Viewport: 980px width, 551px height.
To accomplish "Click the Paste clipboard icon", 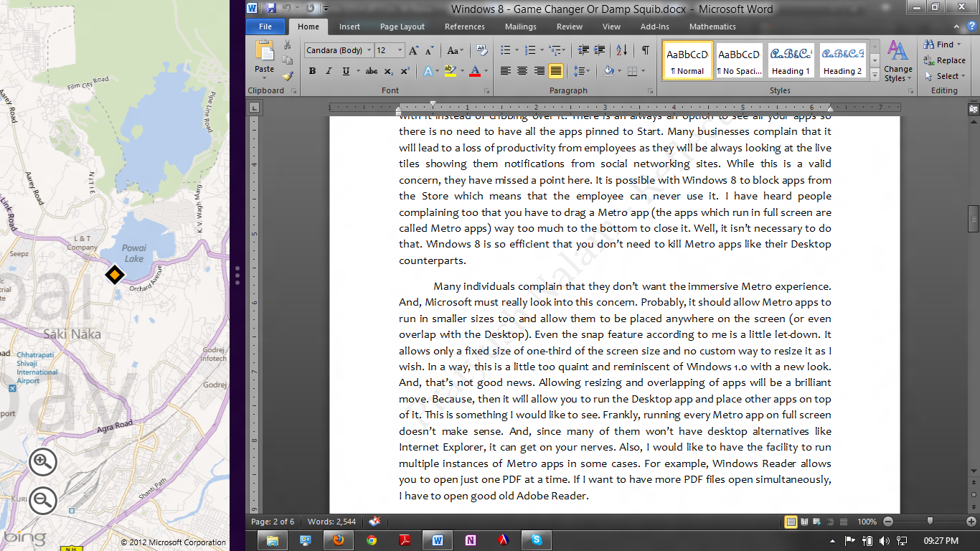I will [x=265, y=52].
